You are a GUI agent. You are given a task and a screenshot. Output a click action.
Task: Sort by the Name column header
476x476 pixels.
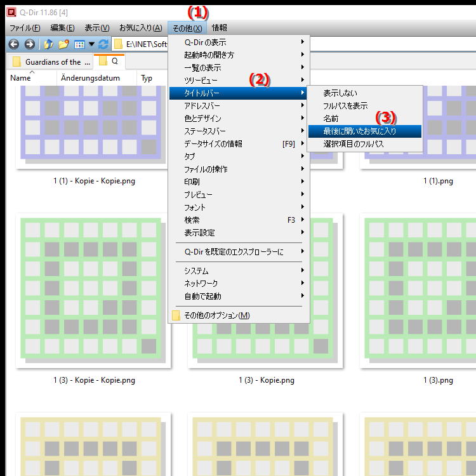pyautogui.click(x=32, y=78)
